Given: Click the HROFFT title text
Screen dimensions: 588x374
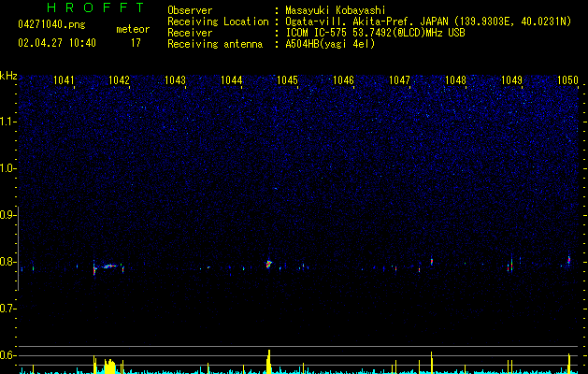Looking at the screenshot, I should (x=95, y=7).
